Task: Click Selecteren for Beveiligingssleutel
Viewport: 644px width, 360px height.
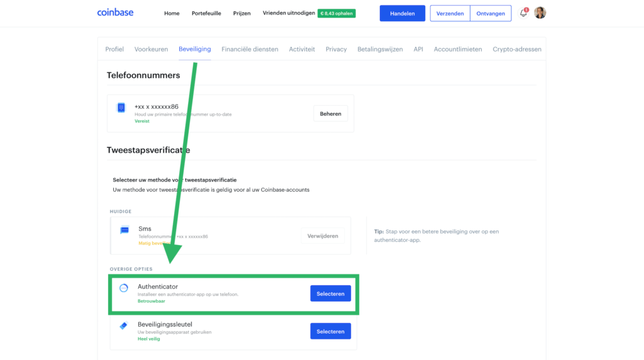Action: (x=331, y=331)
